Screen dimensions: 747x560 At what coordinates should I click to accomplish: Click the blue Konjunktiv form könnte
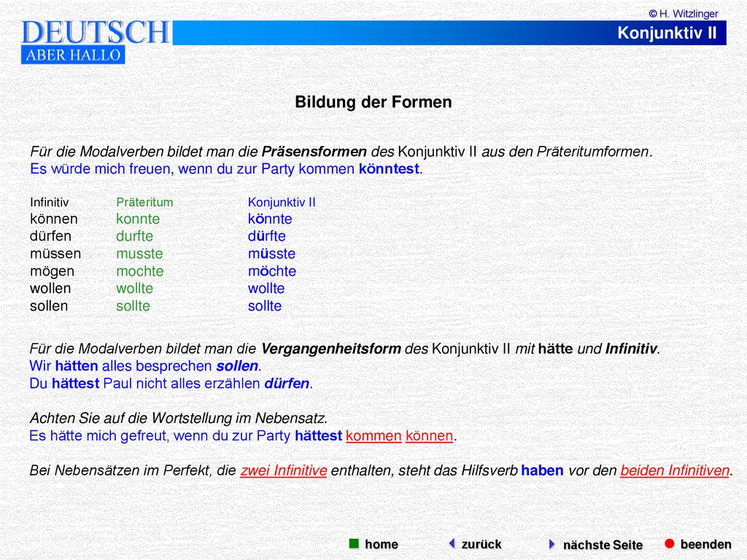[270, 219]
